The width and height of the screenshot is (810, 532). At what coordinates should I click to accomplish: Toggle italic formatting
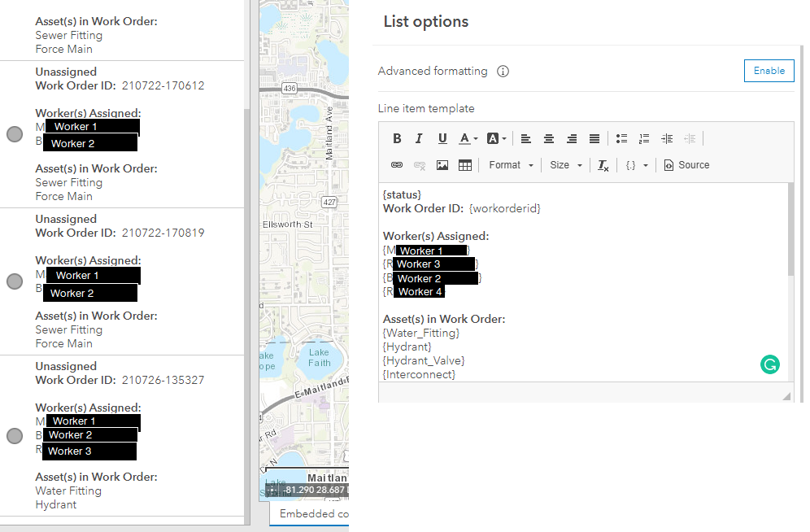click(x=419, y=138)
